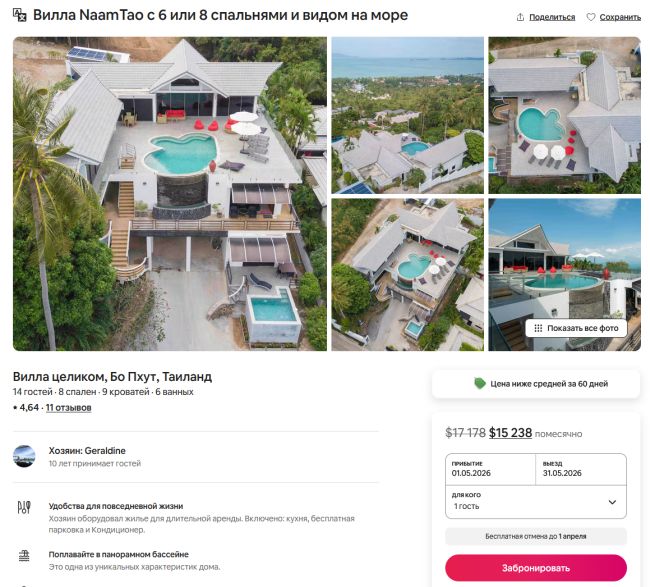View the sea-view aerial photo thumbnail
The image size is (650, 587).
pyautogui.click(x=407, y=114)
